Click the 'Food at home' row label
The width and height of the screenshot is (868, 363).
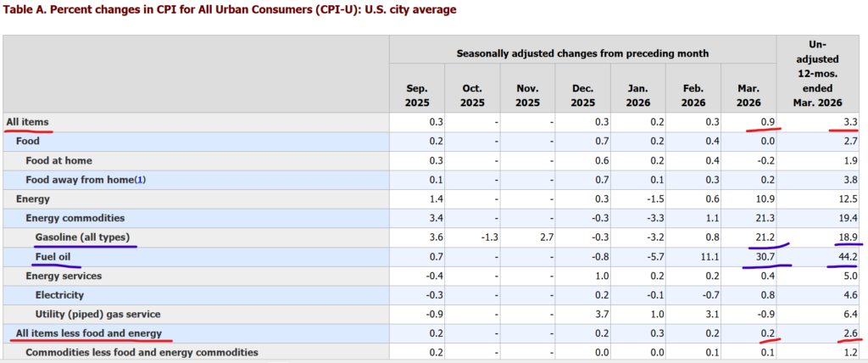(58, 160)
